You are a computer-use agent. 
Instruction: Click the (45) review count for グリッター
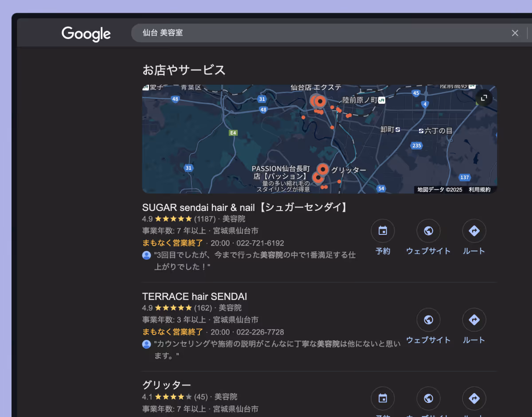point(201,397)
